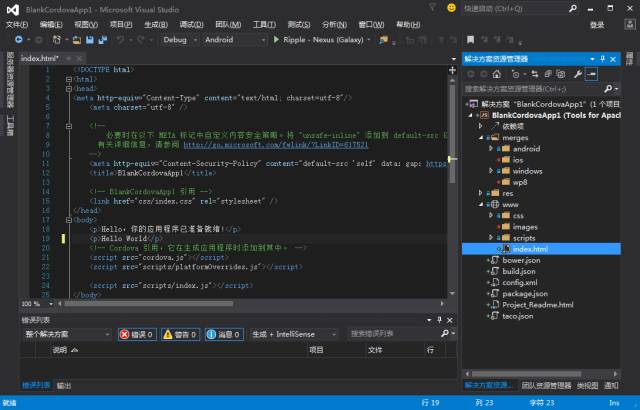Switch to the 团队资源管理器 tab
Image resolution: width=640 pixels, height=410 pixels.
[546, 386]
